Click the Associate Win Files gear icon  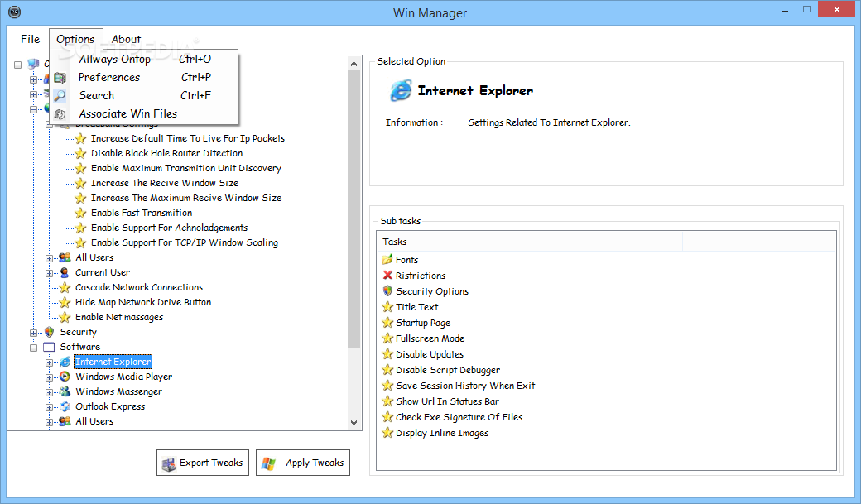point(60,113)
